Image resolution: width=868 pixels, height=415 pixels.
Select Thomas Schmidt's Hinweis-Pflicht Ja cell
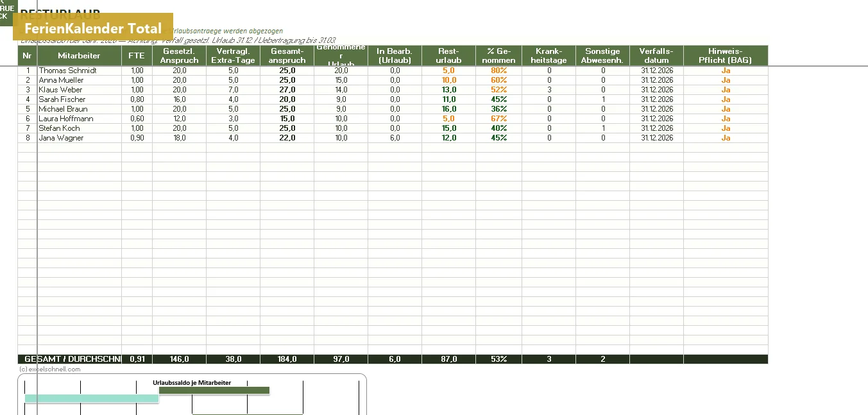726,71
